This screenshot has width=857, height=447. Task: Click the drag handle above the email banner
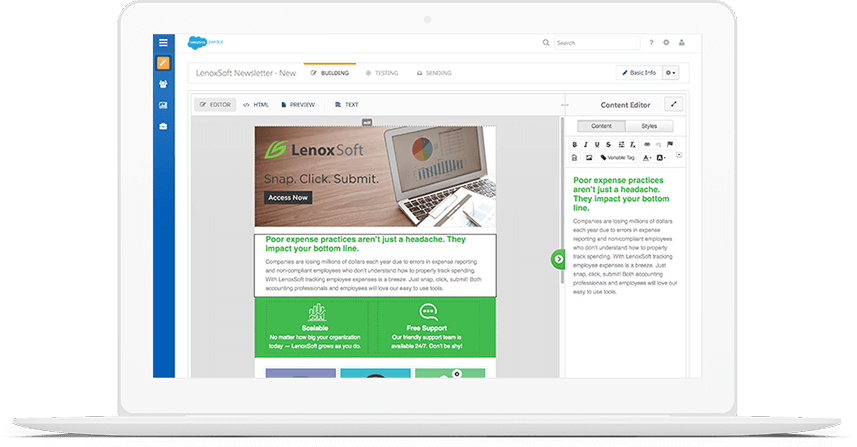click(367, 122)
